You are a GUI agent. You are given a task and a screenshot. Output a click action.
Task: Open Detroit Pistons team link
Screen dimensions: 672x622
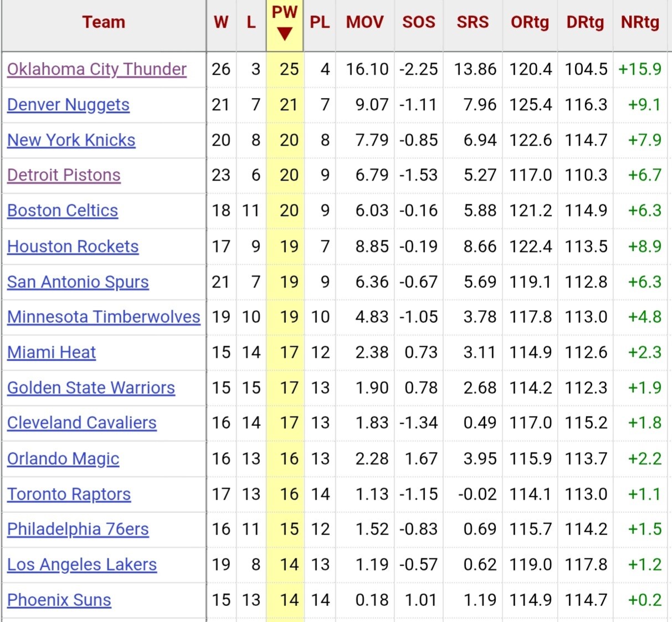pyautogui.click(x=64, y=175)
